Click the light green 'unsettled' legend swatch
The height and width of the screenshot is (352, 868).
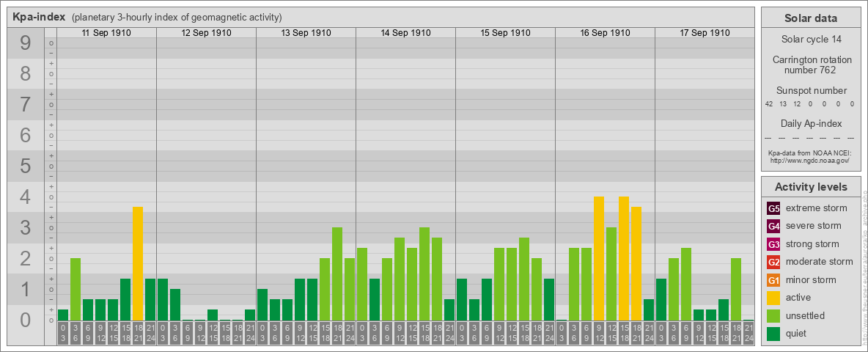tap(773, 315)
